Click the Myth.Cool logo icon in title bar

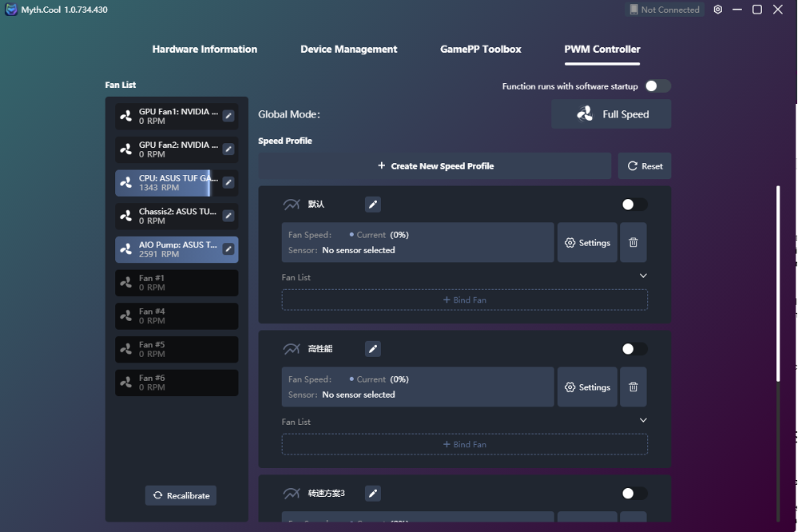tap(10, 10)
